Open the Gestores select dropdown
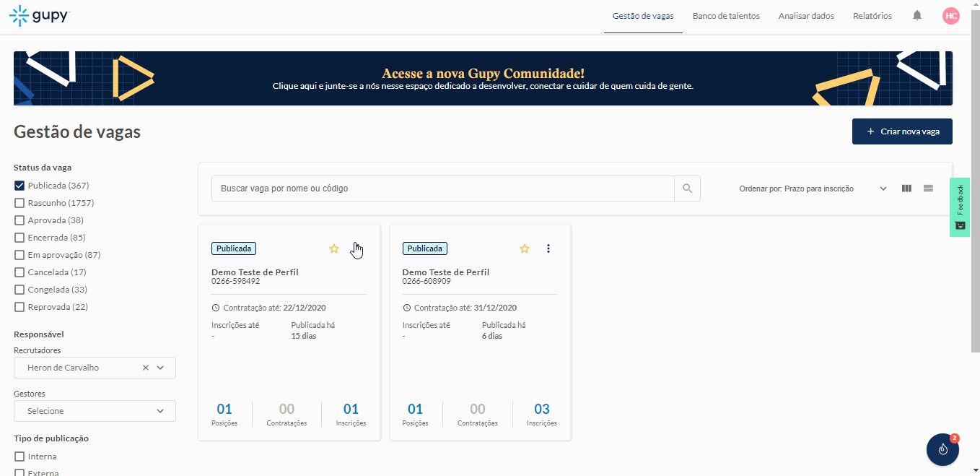Viewport: 980px width, 476px height. [x=160, y=411]
